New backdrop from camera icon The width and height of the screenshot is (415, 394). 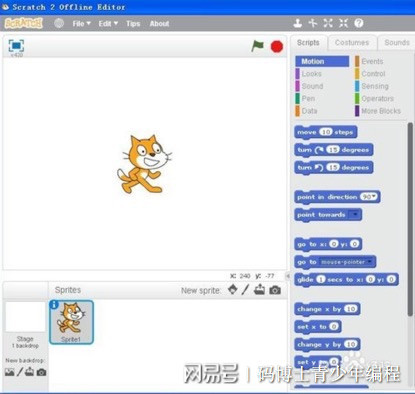click(41, 372)
